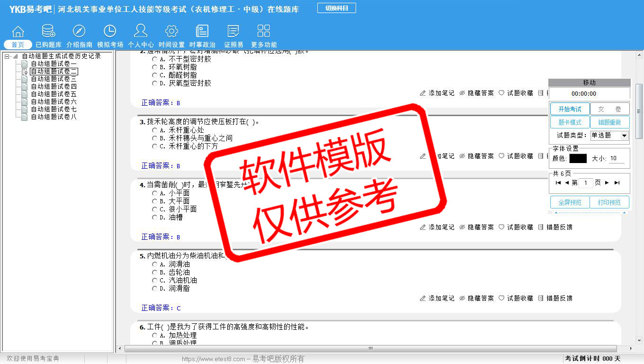Open the 介绍指南 compass icon

pyautogui.click(x=79, y=32)
